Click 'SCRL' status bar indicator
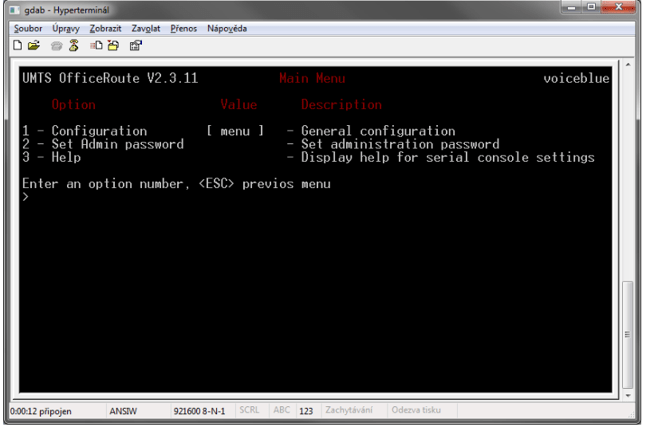Viewport: 650px width, 431px height. tap(249, 410)
